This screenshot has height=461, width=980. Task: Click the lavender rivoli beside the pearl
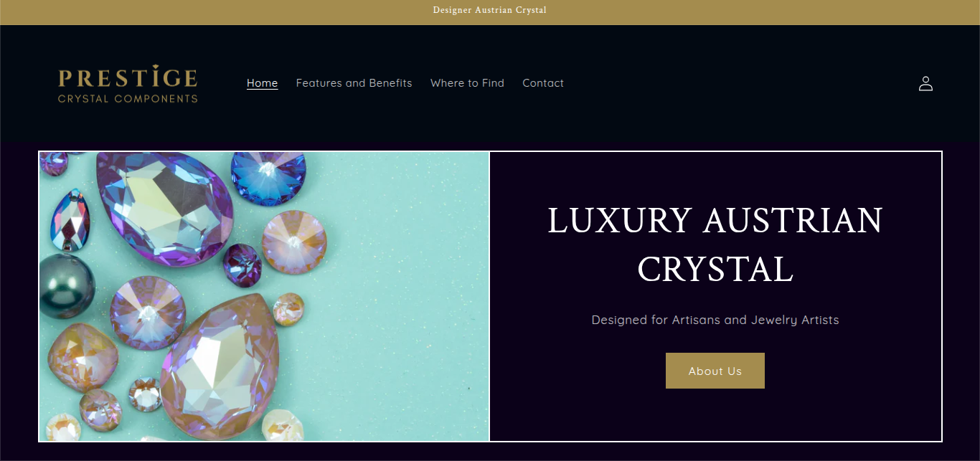[149, 313]
